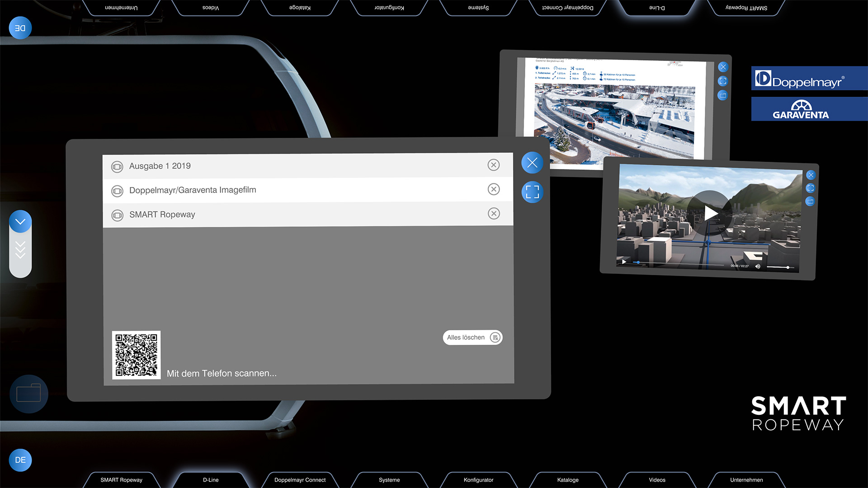Open the folder collection button
The image size is (868, 488).
(x=28, y=394)
